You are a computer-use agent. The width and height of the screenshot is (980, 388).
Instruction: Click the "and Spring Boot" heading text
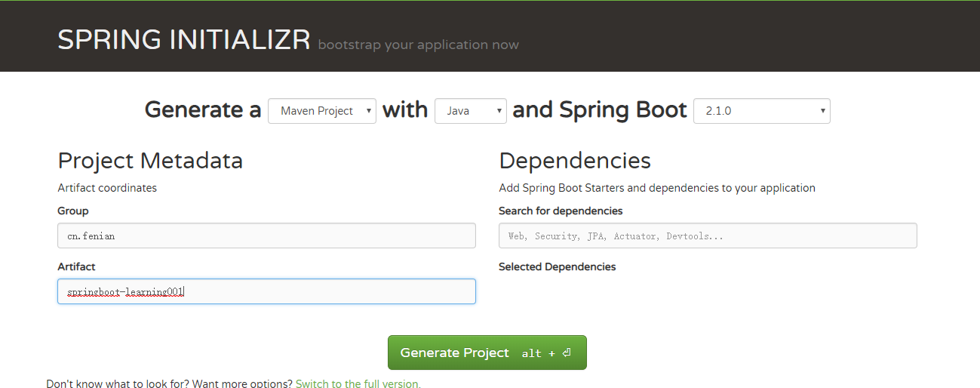point(600,110)
